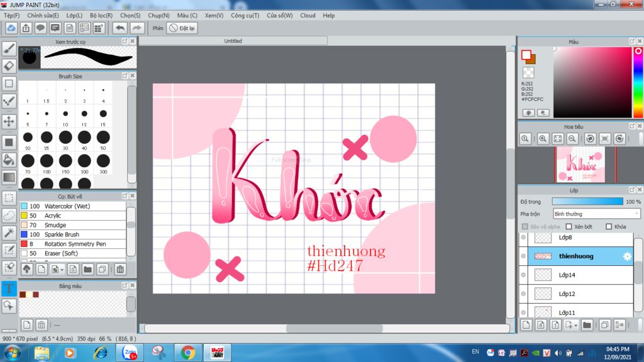Click the horizontal canvas scrollbar
Viewport: 644px width, 362px height.
pos(335,328)
